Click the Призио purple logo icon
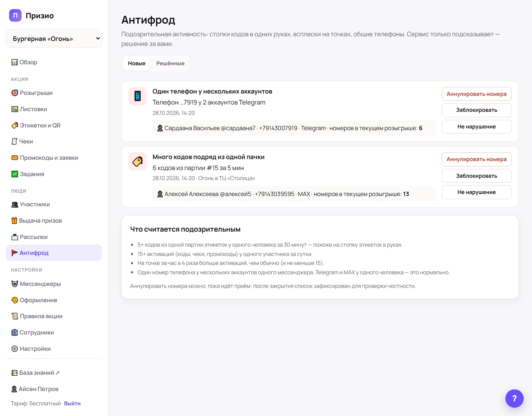The image size is (532, 416). [15, 15]
